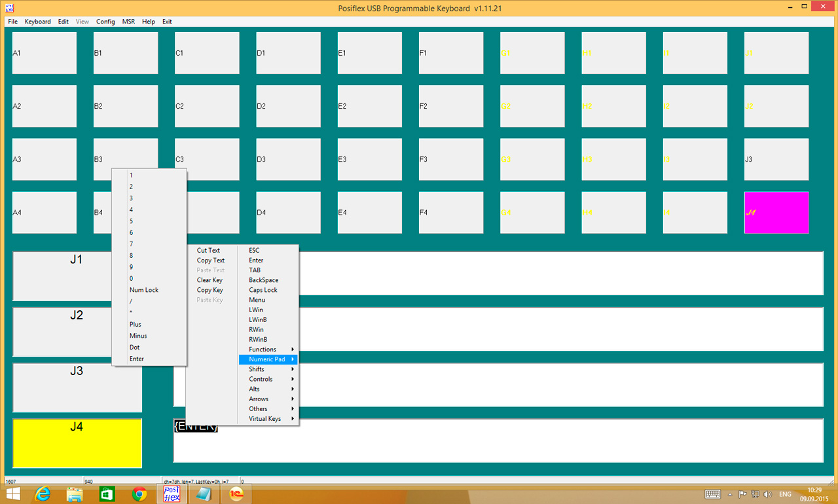This screenshot has width=838, height=504.
Task: Show hidden system tray icons
Action: coord(730,494)
